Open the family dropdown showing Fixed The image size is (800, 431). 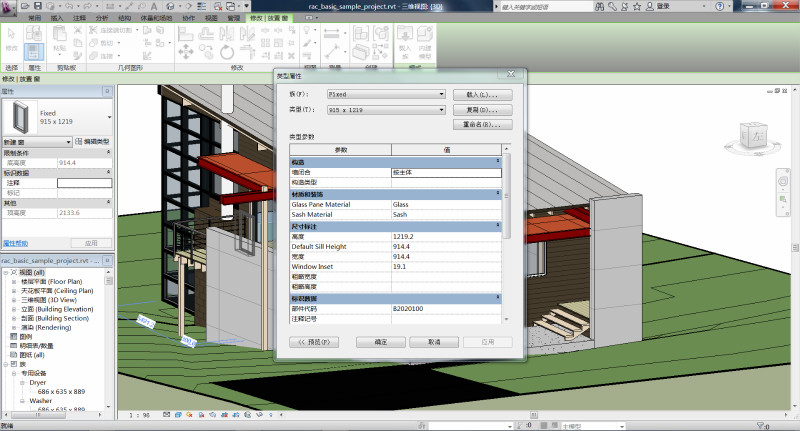click(386, 94)
